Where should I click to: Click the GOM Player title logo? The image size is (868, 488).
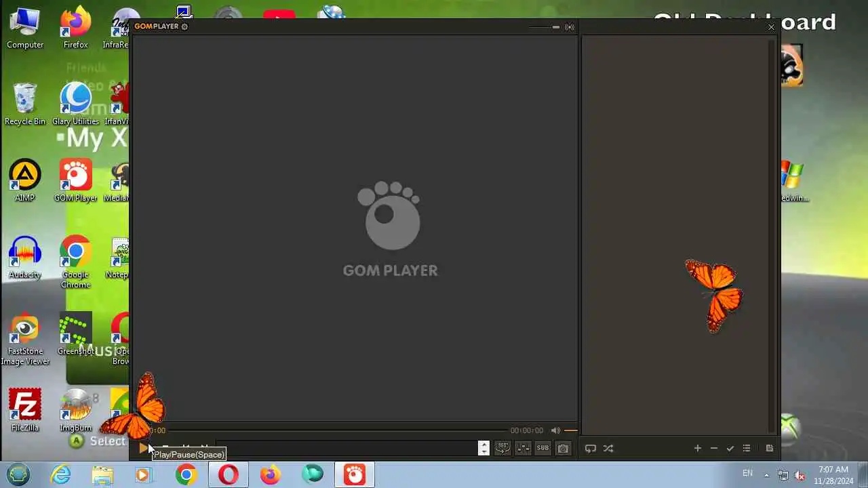[x=157, y=26]
